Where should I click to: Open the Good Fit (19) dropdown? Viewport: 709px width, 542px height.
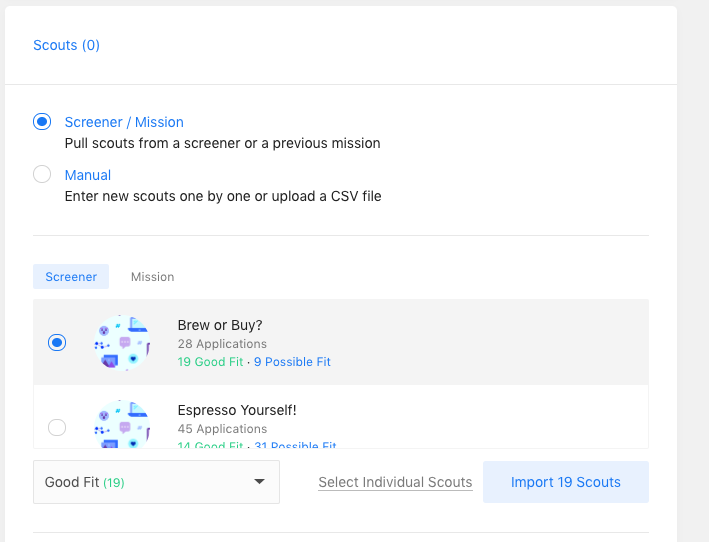156,482
